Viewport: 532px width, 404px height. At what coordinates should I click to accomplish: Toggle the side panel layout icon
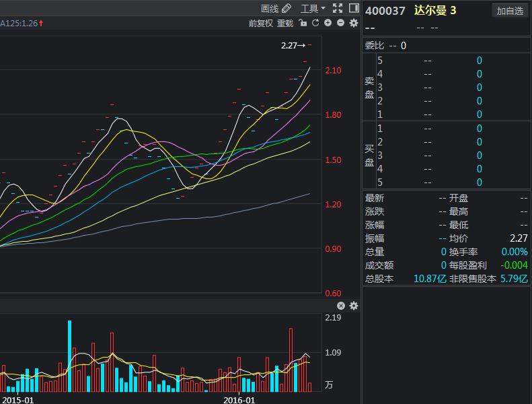354,8
